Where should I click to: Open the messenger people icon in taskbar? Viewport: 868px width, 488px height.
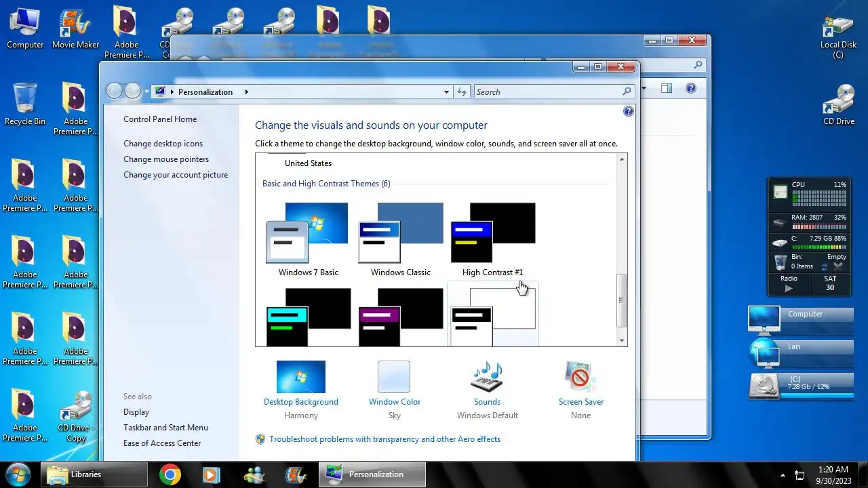254,474
